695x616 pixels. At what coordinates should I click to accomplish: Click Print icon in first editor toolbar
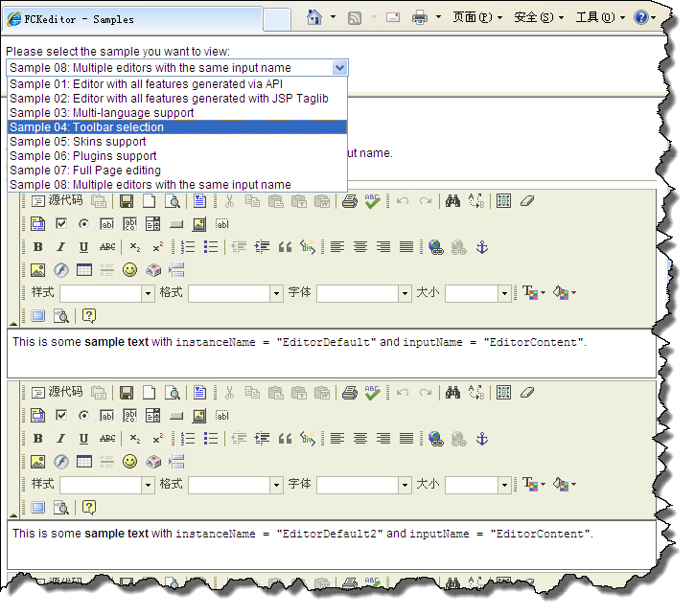(x=350, y=201)
